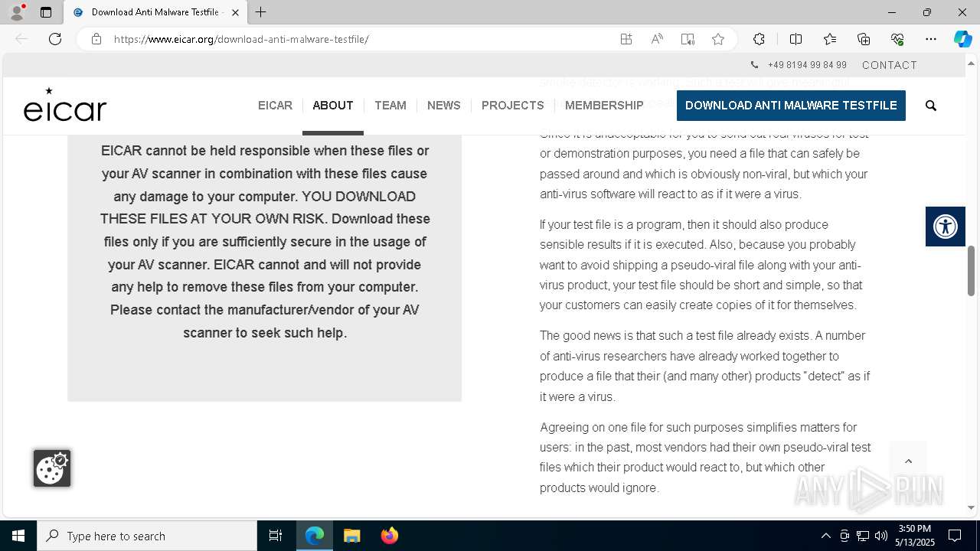The width and height of the screenshot is (980, 551).
Task: Open the CONTACT link
Action: tap(890, 65)
